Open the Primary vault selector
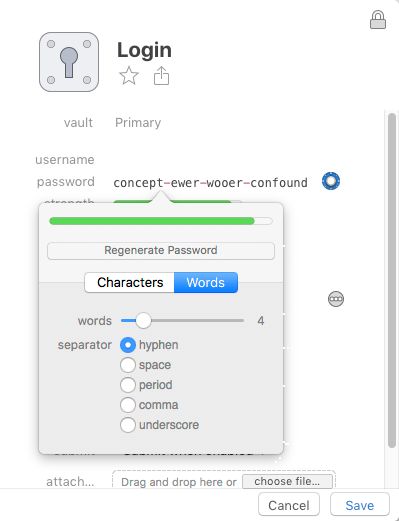399x521 pixels. [138, 123]
